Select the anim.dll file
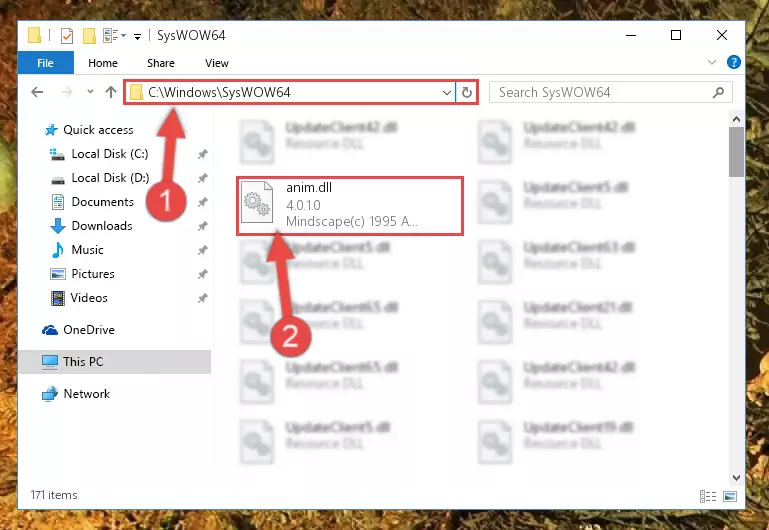 (x=350, y=206)
